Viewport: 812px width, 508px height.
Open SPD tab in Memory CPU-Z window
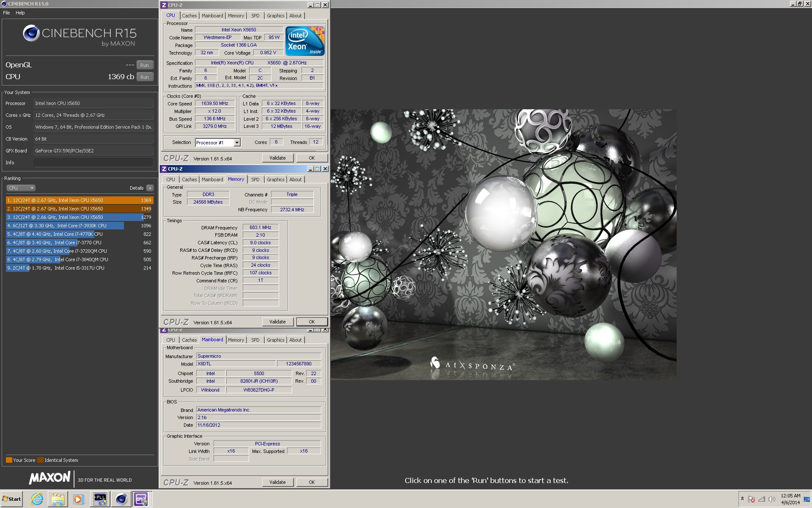coord(255,179)
